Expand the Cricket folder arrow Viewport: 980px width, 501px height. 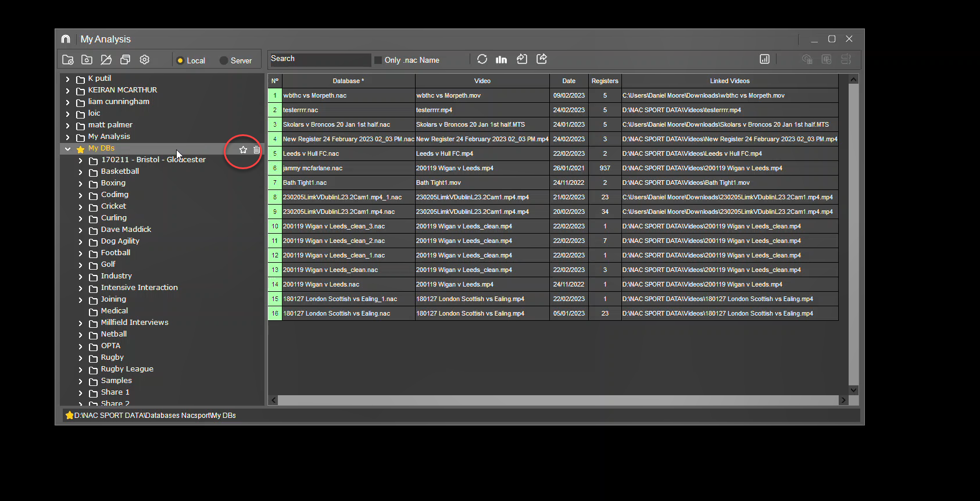[x=81, y=207]
